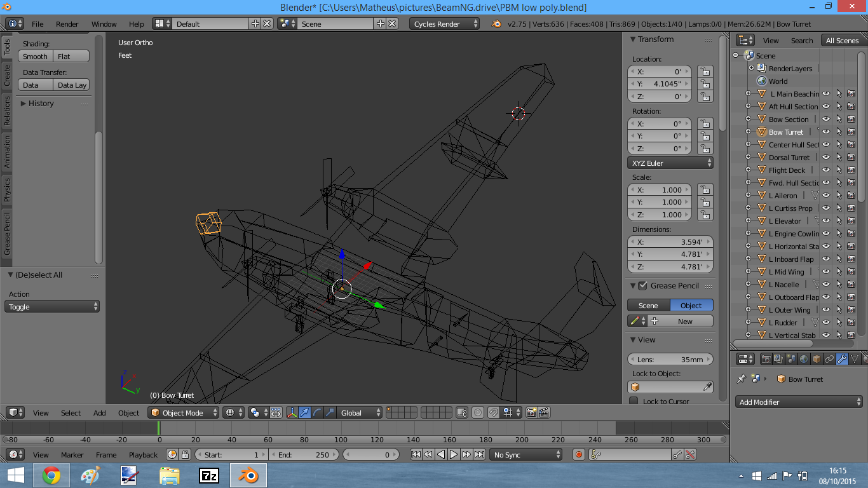Viewport: 868px width, 488px height.
Task: Click the Data Lay transfer button
Action: click(72, 85)
